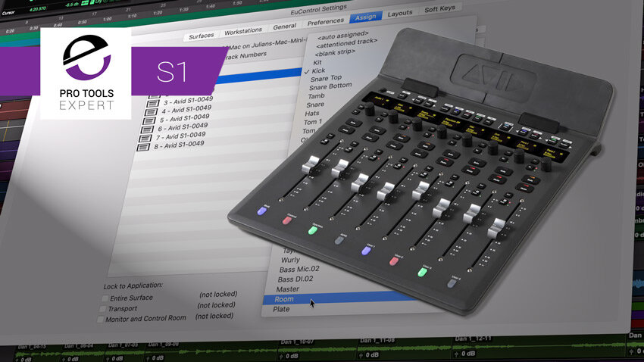Choose Snare Top from the menu
Screen dimensions: 644x362
click(x=326, y=78)
